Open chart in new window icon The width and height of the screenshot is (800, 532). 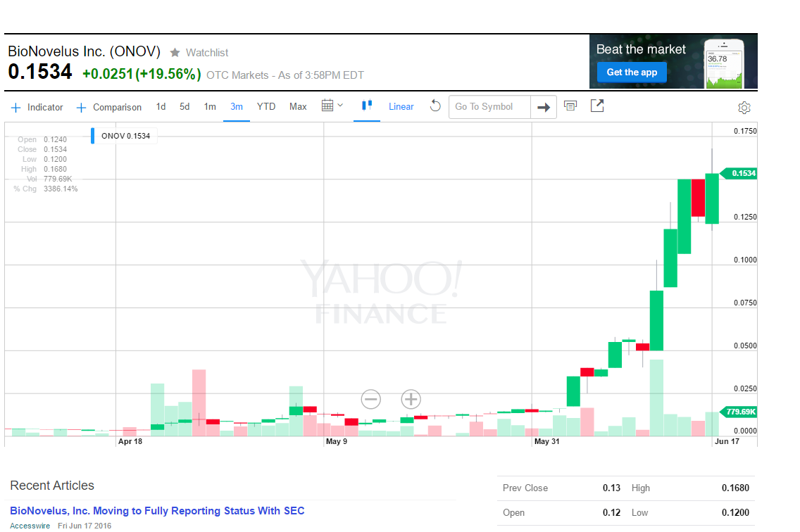597,106
